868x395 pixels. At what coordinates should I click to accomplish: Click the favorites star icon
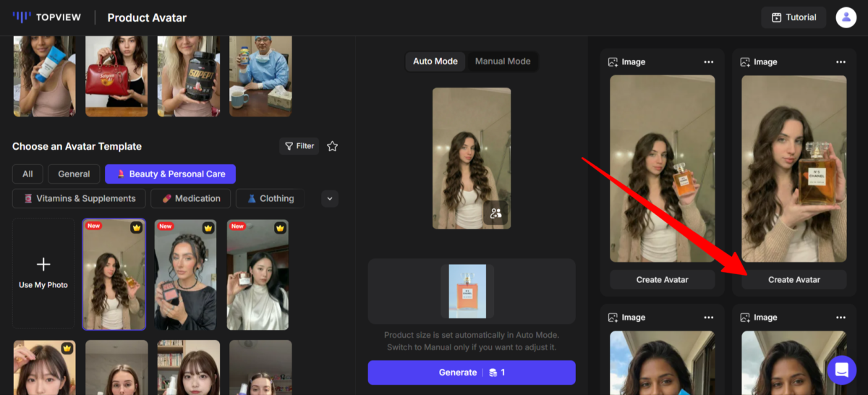point(332,146)
